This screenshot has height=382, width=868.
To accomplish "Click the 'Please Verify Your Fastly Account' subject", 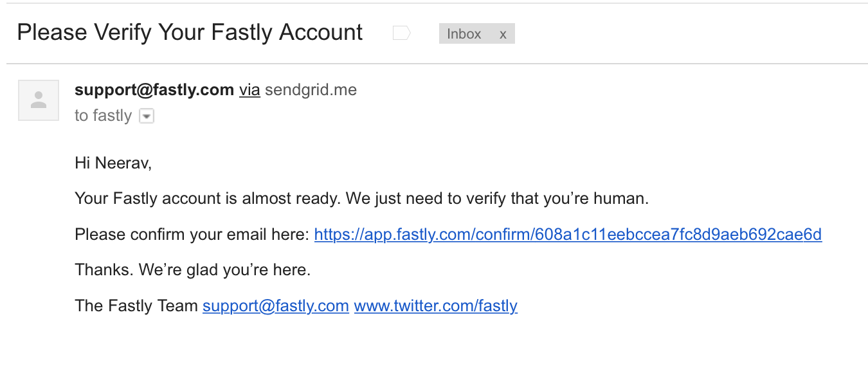I will click(190, 32).
